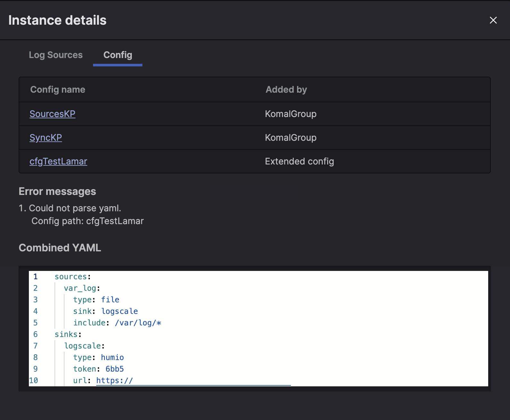Click the 'Could not parse yaml' error message
This screenshot has width=510, height=420.
coord(75,208)
